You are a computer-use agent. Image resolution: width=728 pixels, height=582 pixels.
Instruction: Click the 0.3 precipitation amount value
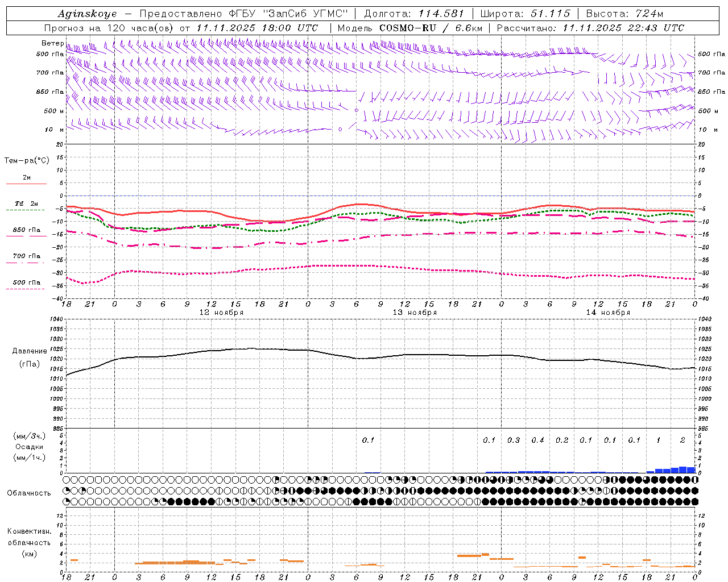pos(514,440)
